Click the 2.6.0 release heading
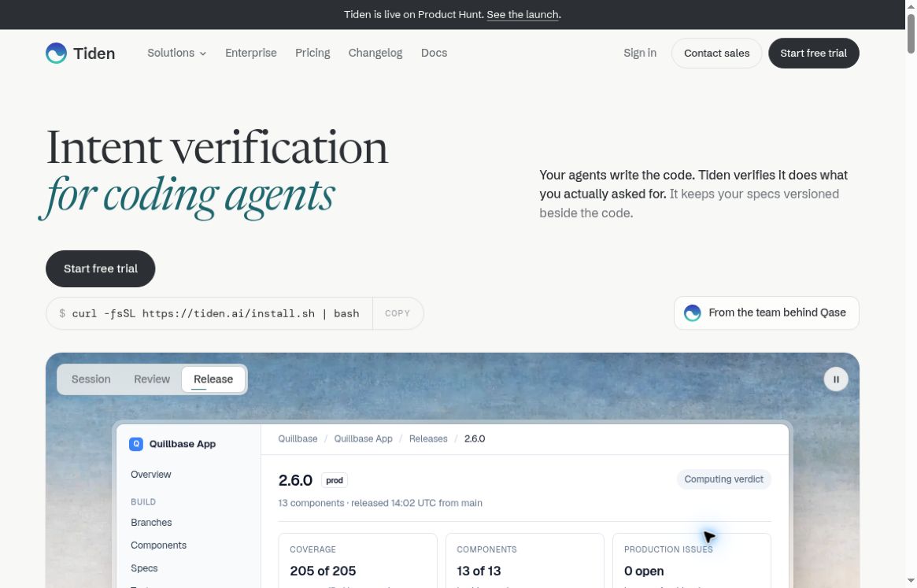Image resolution: width=917 pixels, height=588 pixels. pos(295,480)
